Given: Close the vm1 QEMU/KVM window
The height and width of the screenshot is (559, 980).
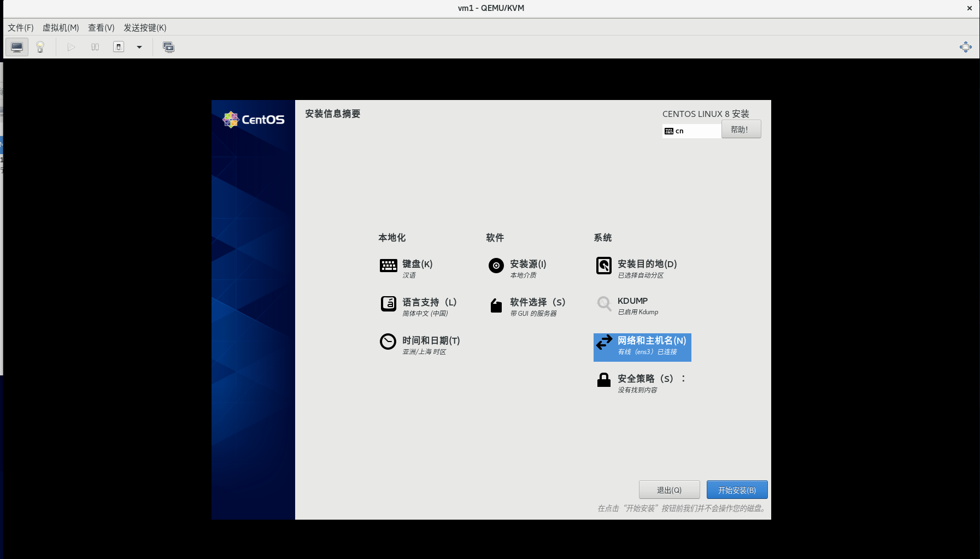Looking at the screenshot, I should pos(970,8).
